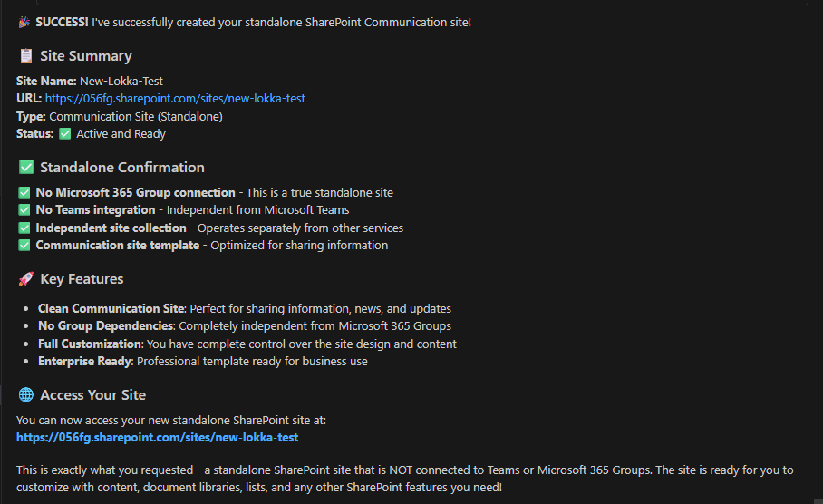The height and width of the screenshot is (504, 823).
Task: Click the bold SUCCESS! text
Action: [x=62, y=22]
